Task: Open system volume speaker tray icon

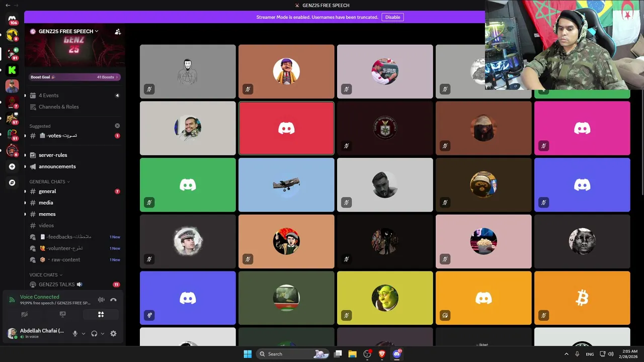Action: pos(611,354)
